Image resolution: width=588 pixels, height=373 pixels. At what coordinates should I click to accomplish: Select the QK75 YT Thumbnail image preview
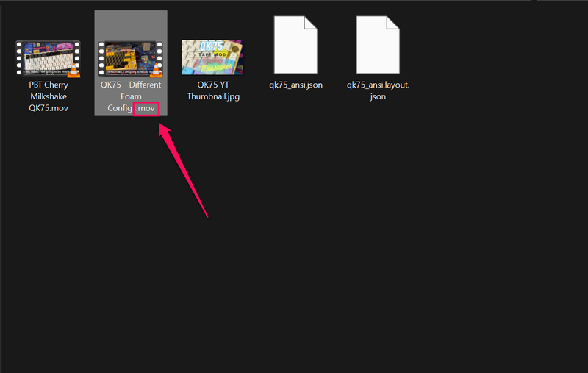[x=213, y=58]
